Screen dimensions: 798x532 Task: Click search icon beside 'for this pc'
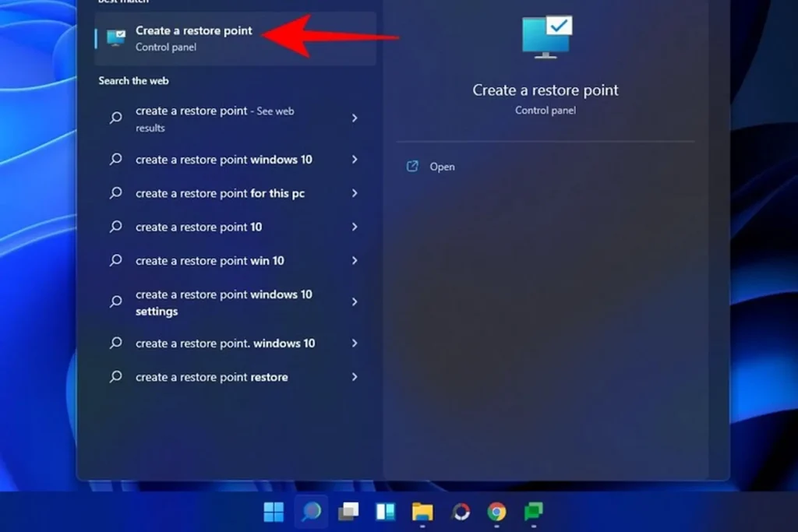tap(115, 192)
